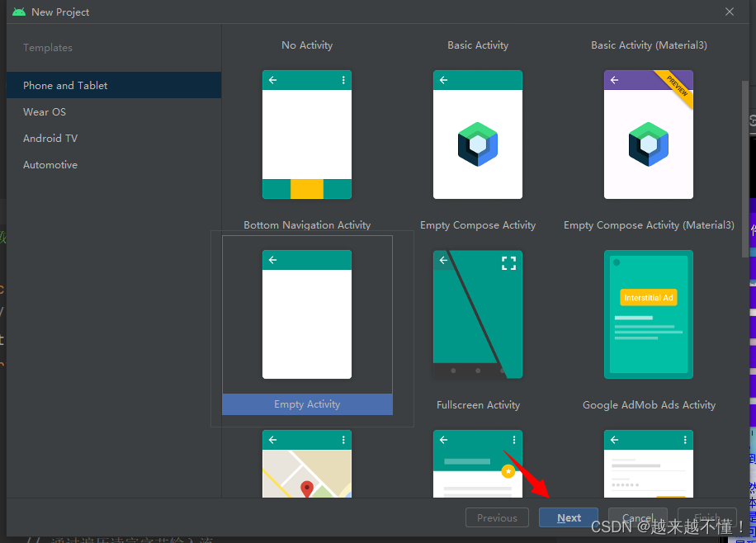This screenshot has width=756, height=543.
Task: Click the 'Basic Activity (Material3)' heading text
Action: (649, 45)
